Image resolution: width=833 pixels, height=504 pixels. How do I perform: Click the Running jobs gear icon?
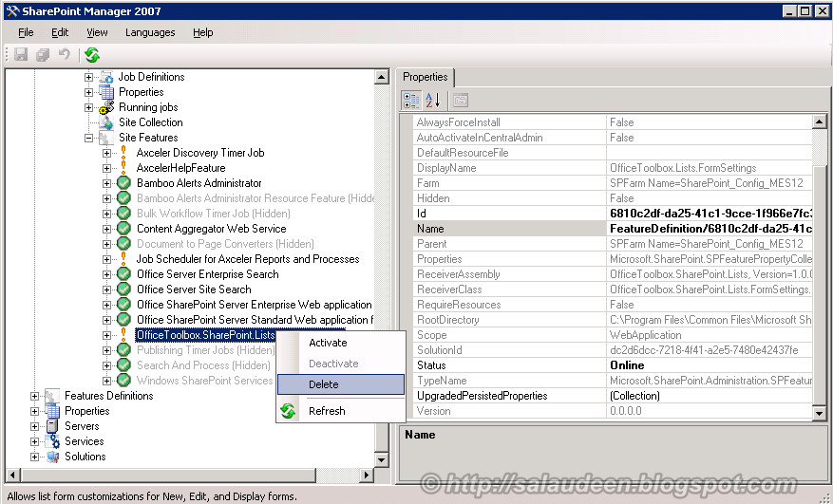pos(106,107)
